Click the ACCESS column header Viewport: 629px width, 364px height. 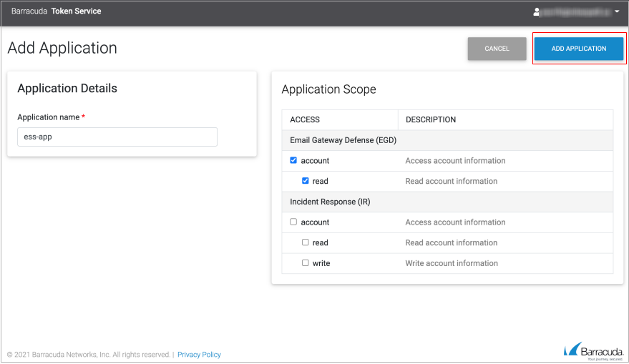305,120
